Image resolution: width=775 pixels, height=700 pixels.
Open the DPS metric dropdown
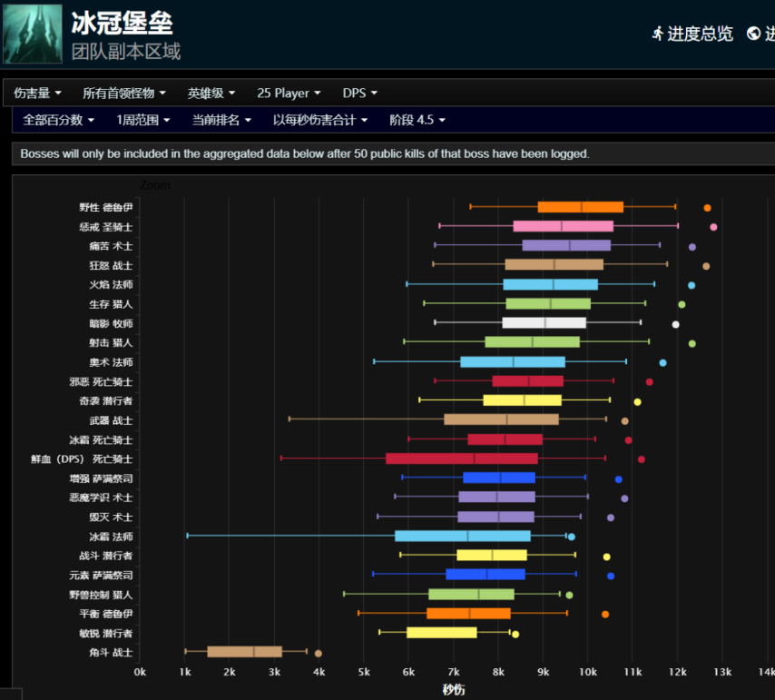[x=358, y=92]
